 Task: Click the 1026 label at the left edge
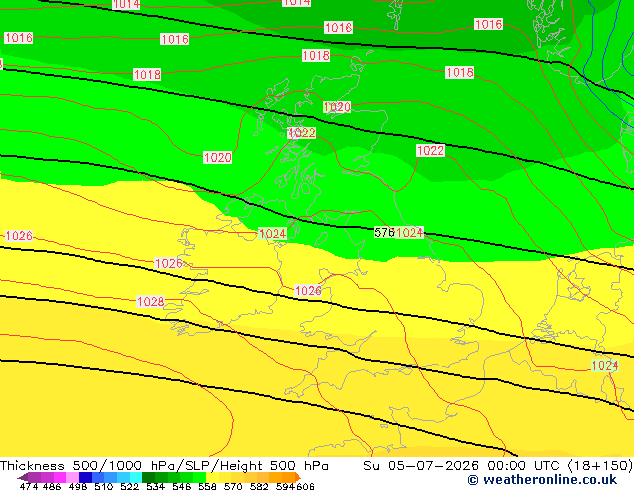coord(19,235)
